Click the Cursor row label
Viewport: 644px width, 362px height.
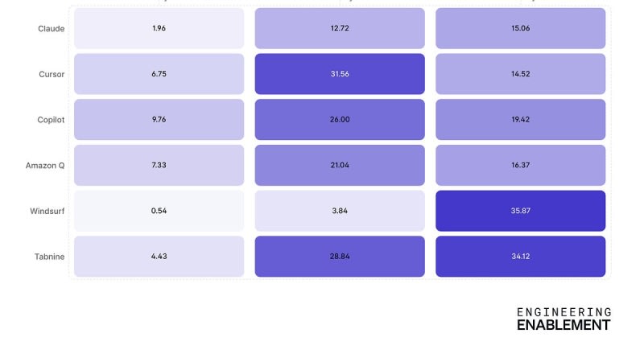point(51,74)
